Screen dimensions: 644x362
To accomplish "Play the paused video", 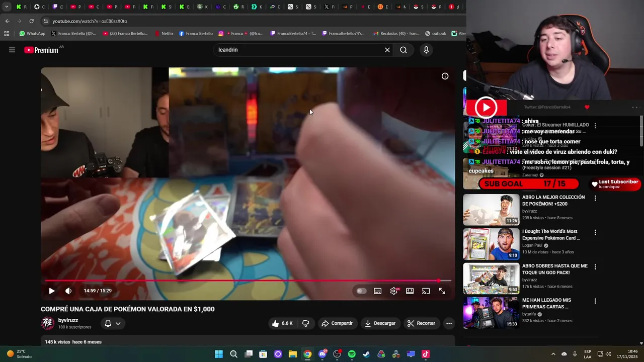I will [51, 291].
